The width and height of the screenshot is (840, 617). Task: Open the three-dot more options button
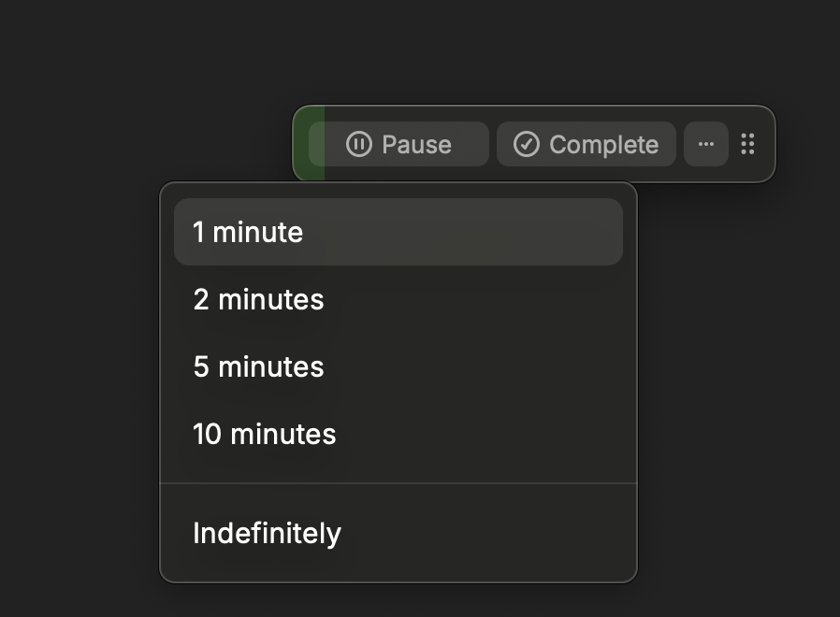click(706, 144)
